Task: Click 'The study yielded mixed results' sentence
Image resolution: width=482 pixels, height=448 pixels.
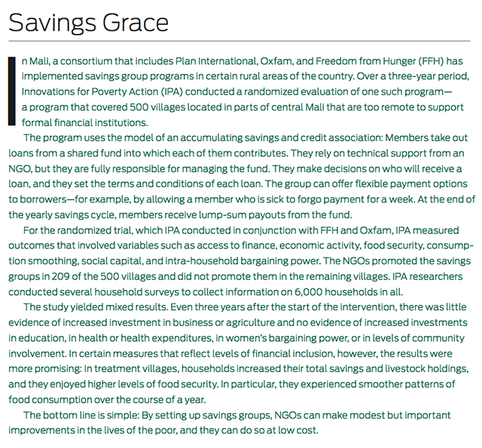Action: [96, 307]
